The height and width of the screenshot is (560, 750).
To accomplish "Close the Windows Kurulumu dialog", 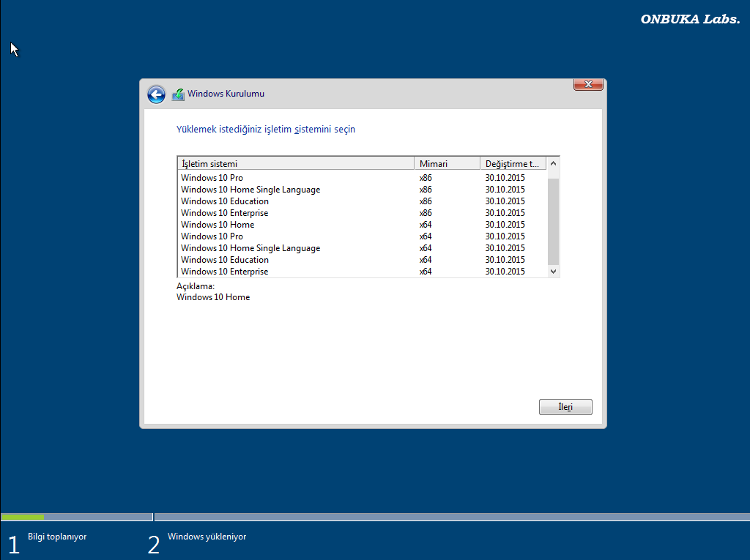I will (x=588, y=84).
